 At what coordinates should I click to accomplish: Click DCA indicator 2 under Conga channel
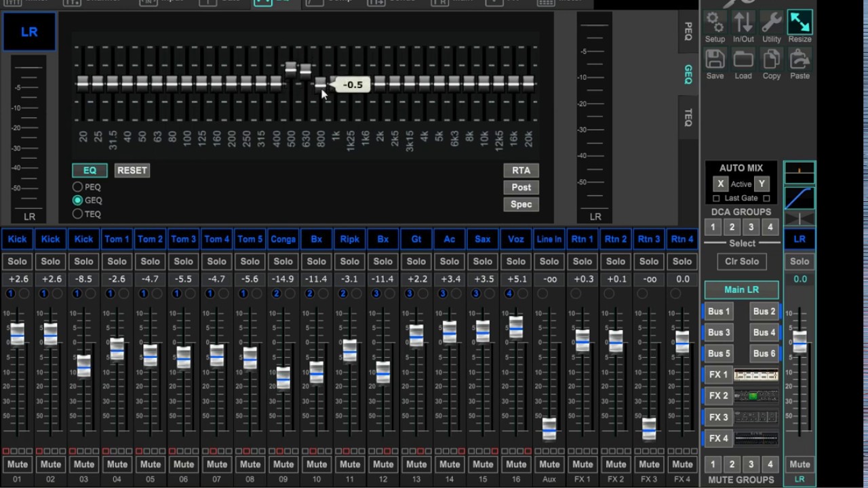277,293
